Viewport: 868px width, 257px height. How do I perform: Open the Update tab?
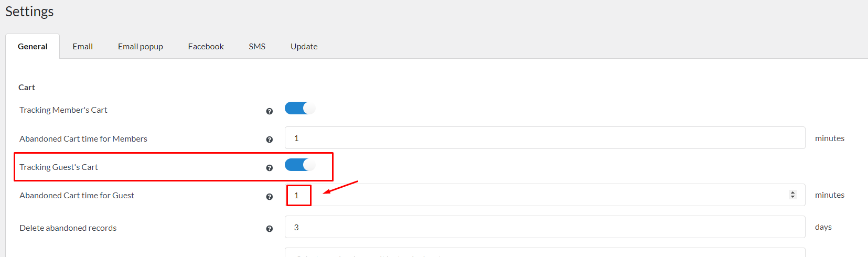(x=304, y=47)
